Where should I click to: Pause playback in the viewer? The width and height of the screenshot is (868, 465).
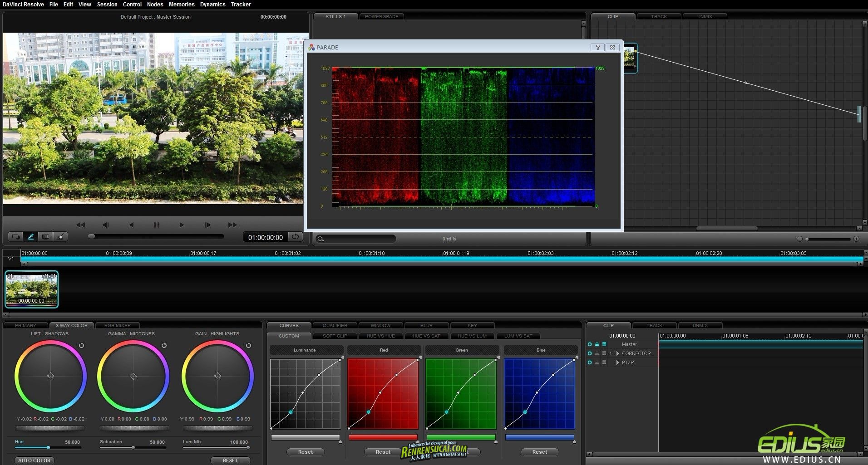coord(157,225)
